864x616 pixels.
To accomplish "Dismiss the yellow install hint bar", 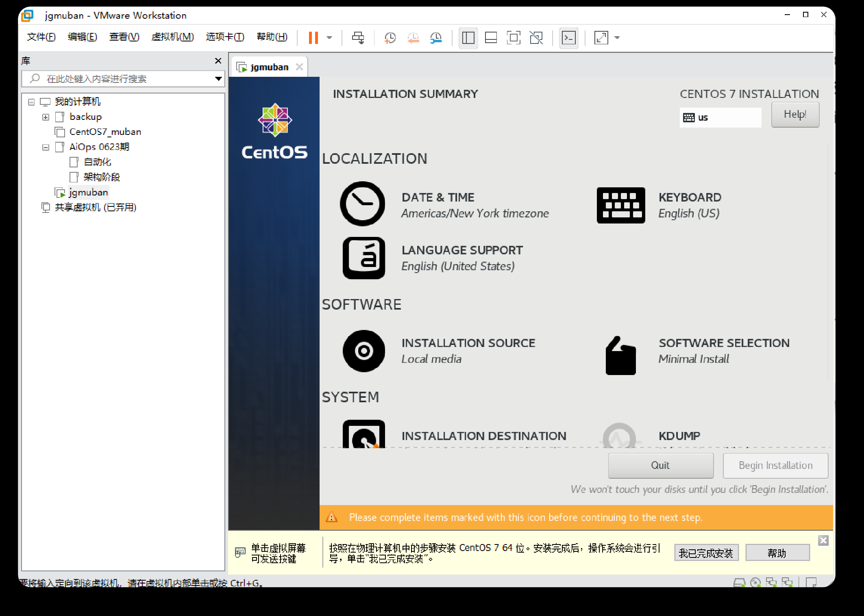I will pyautogui.click(x=823, y=540).
